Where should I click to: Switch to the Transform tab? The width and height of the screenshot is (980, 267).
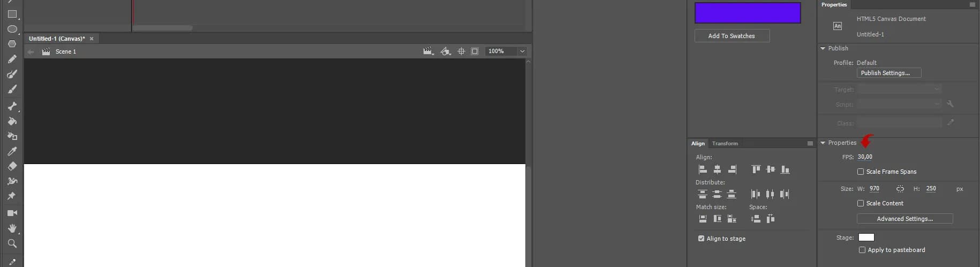(x=725, y=144)
